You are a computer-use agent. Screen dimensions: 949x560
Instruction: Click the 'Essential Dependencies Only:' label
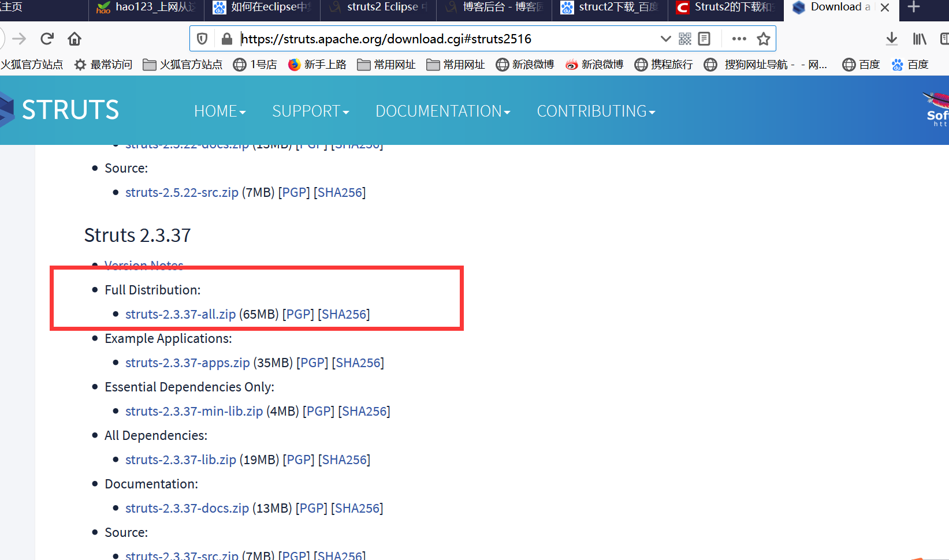pos(189,387)
